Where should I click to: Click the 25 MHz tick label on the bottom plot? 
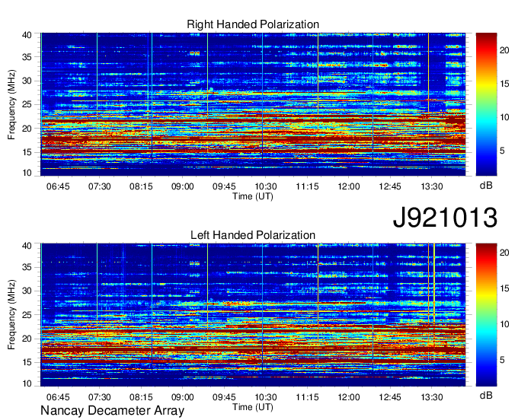[27, 315]
